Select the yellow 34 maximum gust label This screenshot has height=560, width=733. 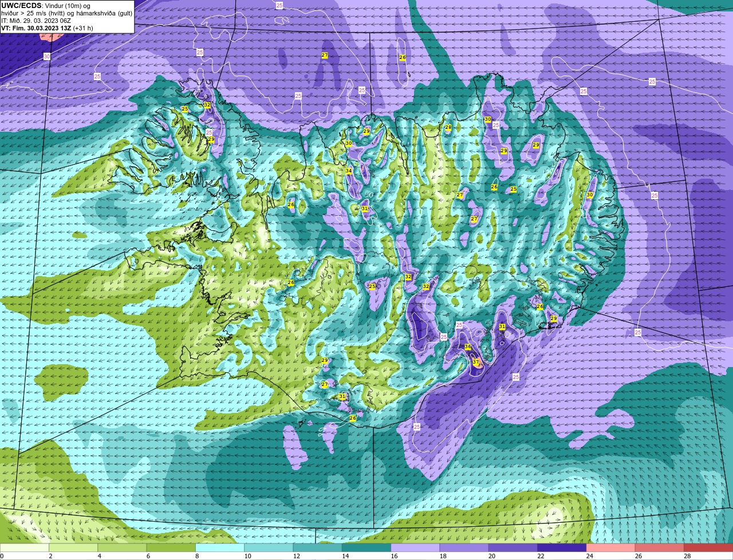tap(348, 171)
